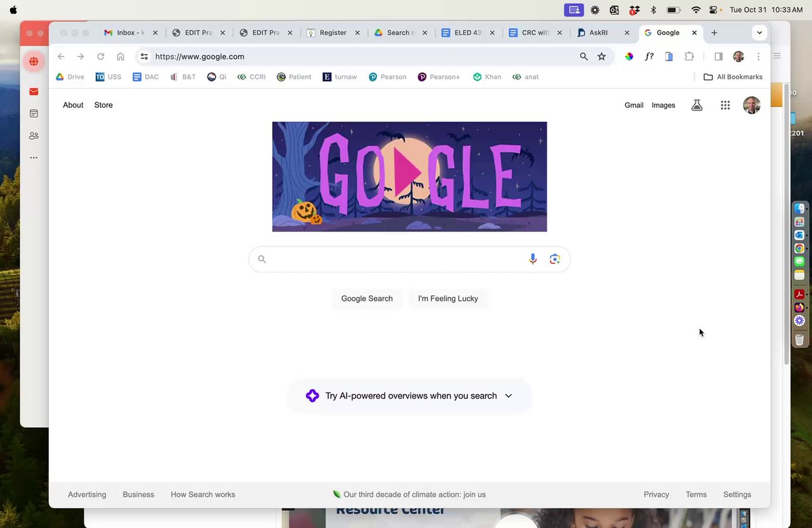This screenshot has height=528, width=812.
Task: Click the About link
Action: [73, 105]
